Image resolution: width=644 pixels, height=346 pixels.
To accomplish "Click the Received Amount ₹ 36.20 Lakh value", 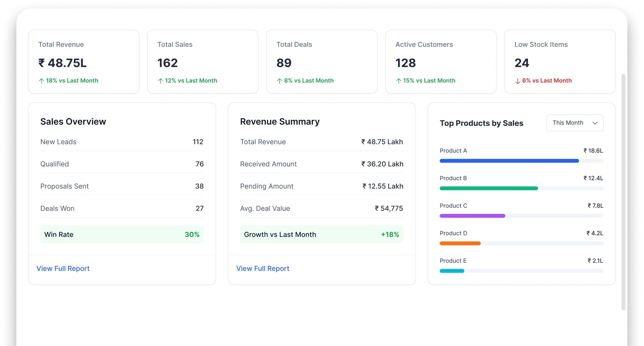I will [382, 164].
